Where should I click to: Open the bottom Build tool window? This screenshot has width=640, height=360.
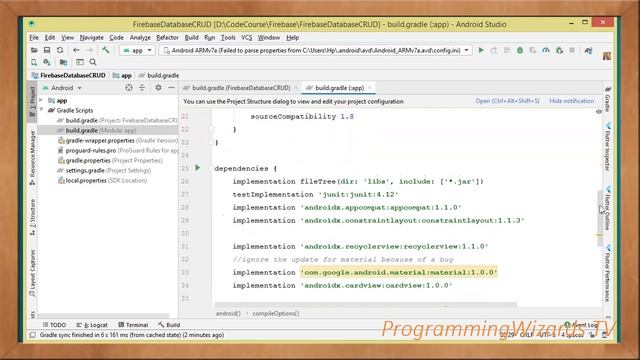[x=169, y=325]
